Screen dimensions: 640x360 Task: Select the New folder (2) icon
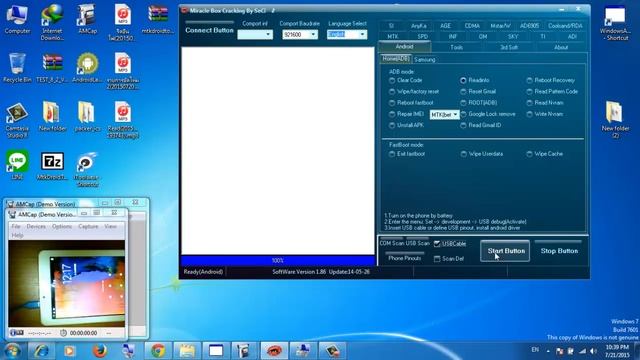click(615, 119)
